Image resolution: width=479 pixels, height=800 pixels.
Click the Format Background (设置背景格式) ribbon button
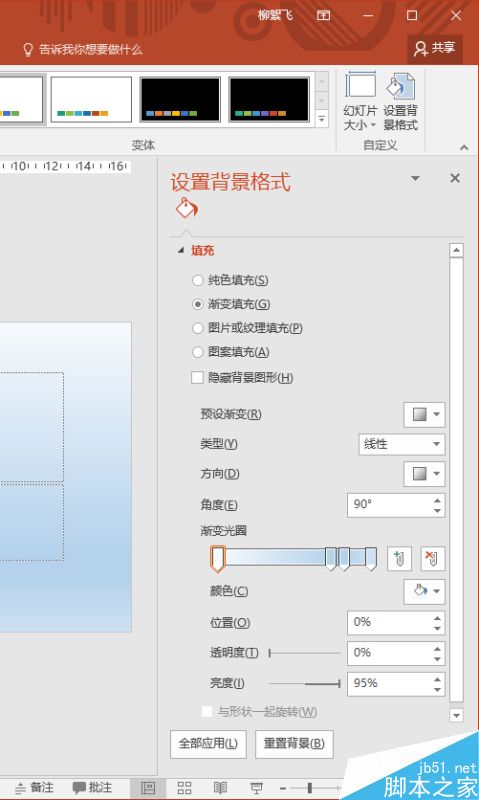[x=400, y=102]
